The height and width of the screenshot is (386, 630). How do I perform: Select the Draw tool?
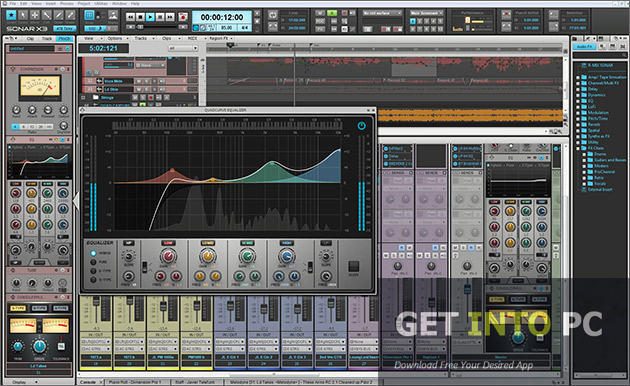pos(59,16)
